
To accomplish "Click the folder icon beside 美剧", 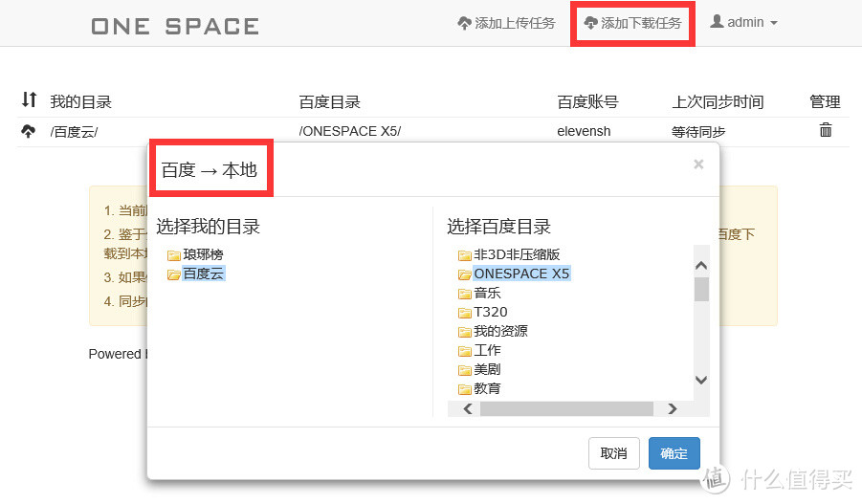I will pyautogui.click(x=465, y=370).
